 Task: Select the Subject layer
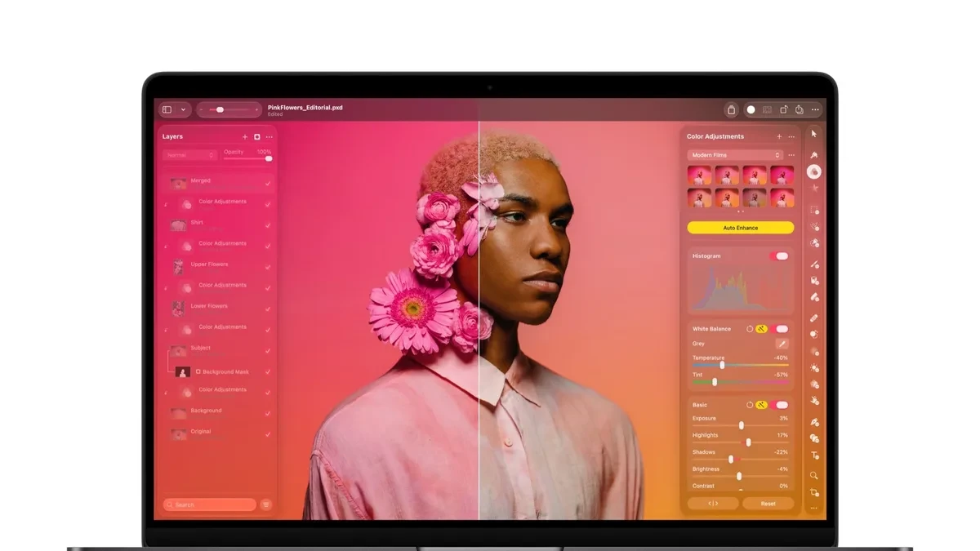[218, 351]
